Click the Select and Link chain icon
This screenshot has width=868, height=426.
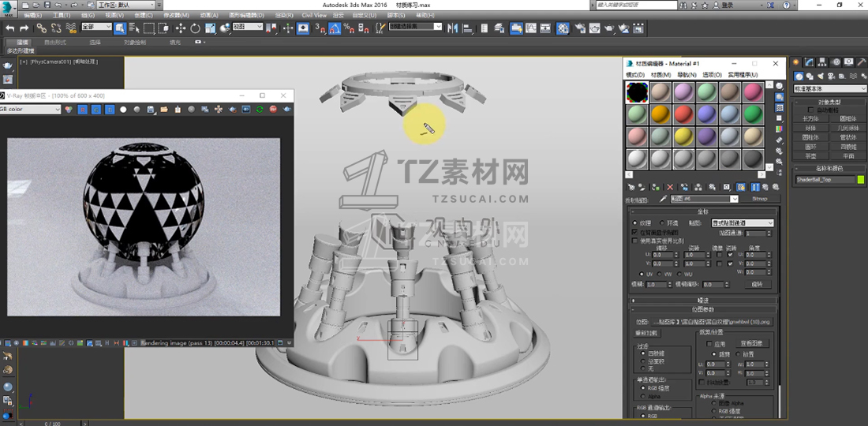(41, 28)
